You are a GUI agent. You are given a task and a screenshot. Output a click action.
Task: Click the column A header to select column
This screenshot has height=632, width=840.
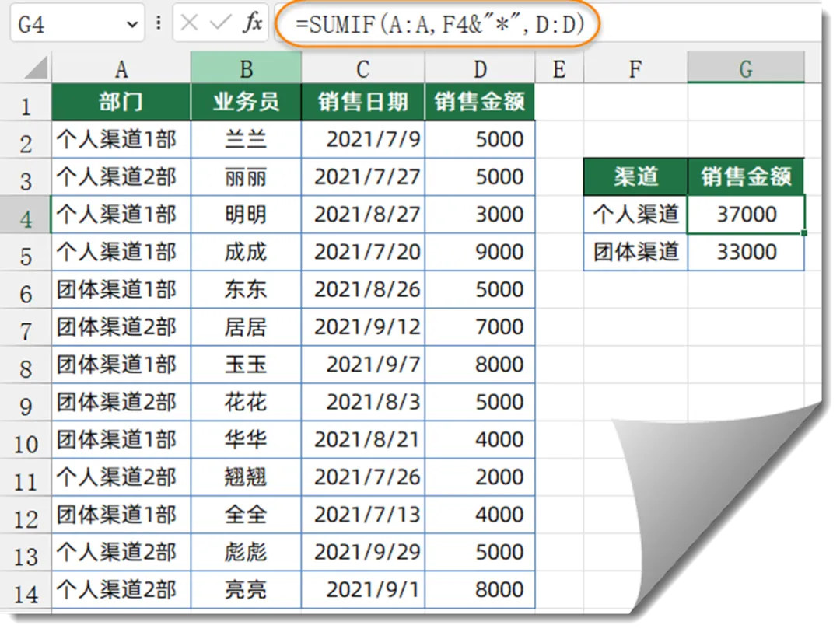[121, 68]
